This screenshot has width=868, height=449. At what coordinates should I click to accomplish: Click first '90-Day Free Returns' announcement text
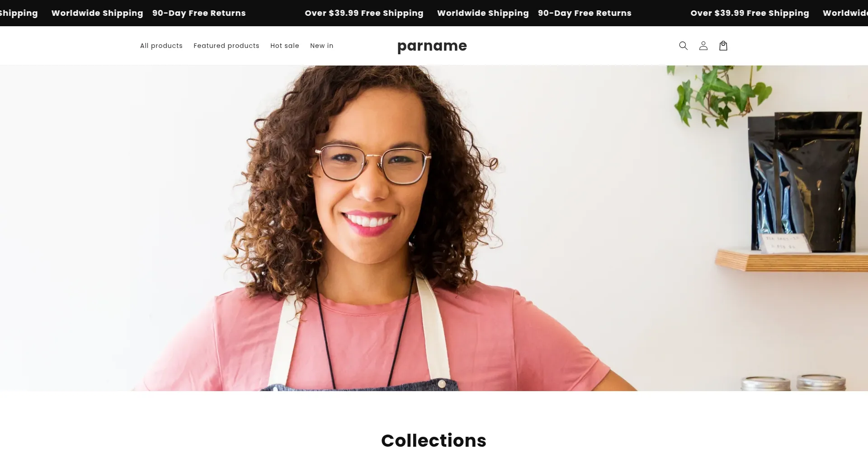pyautogui.click(x=199, y=13)
